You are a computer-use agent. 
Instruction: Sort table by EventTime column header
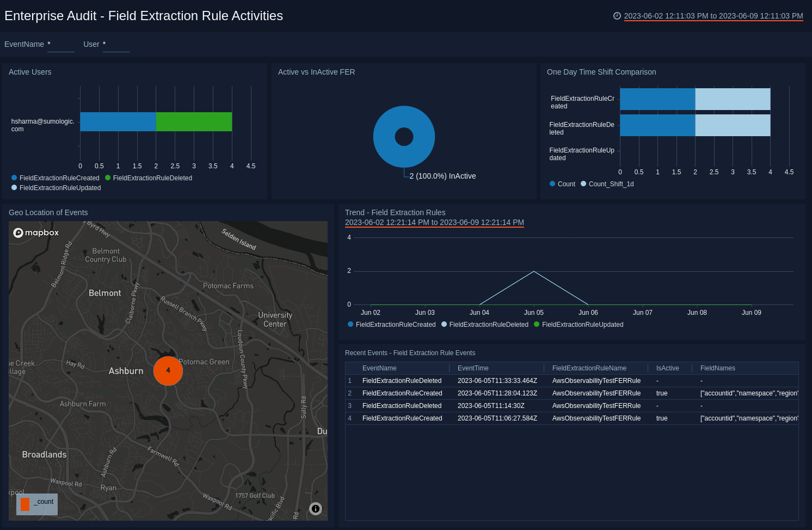(473, 368)
